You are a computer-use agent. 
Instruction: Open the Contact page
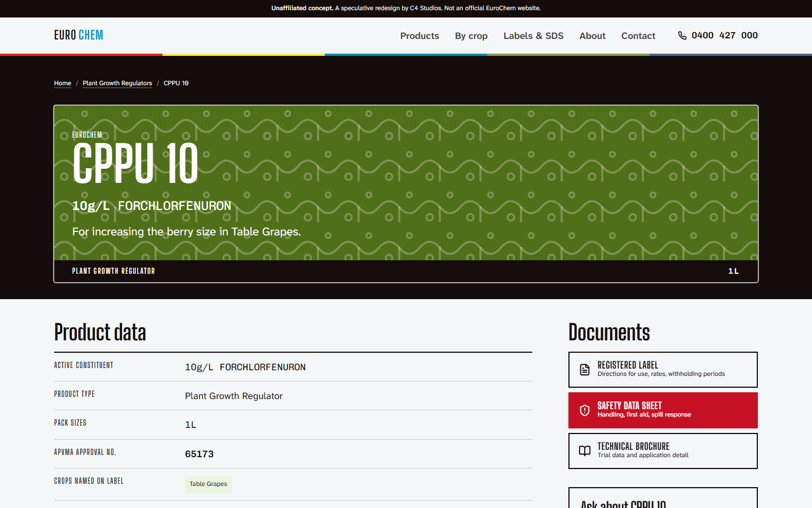click(638, 36)
